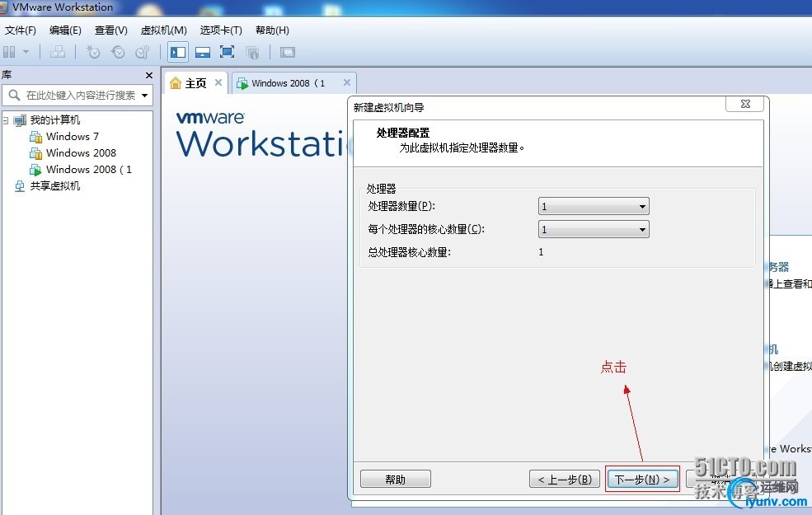Click the running Windows 2008 ( 1 VM icon
The width and height of the screenshot is (812, 515).
click(35, 170)
